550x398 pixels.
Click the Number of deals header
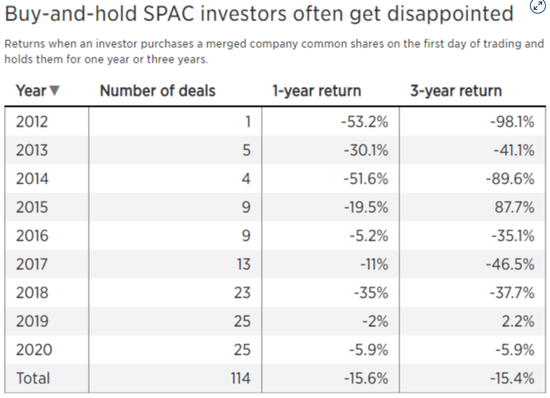(x=157, y=91)
